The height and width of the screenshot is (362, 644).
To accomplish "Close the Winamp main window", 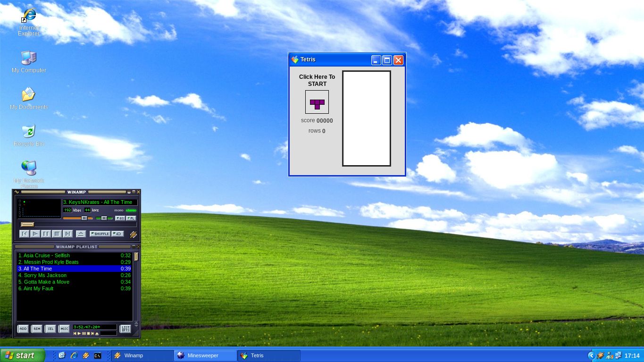I will pos(138,192).
